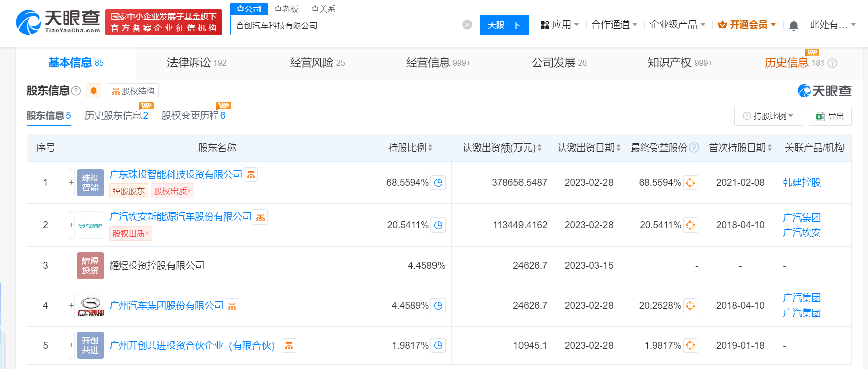868x369 pixels.
Task: Click the company search input field
Action: (x=347, y=25)
